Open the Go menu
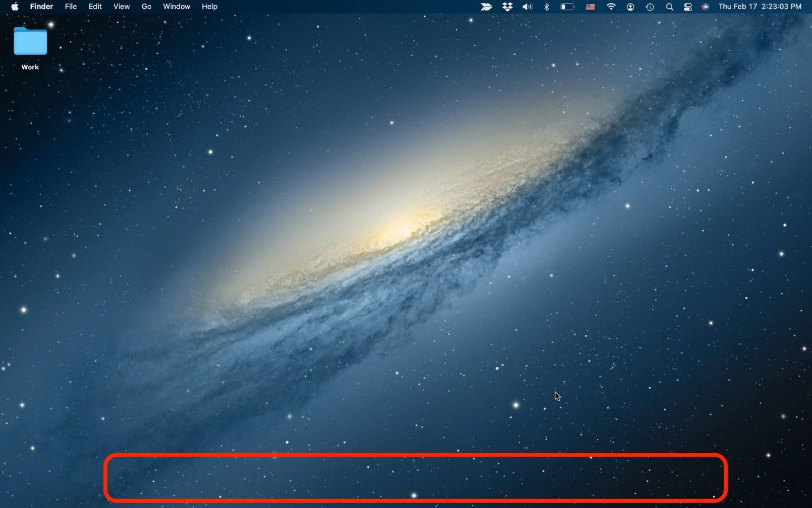812x508 pixels. coord(146,7)
